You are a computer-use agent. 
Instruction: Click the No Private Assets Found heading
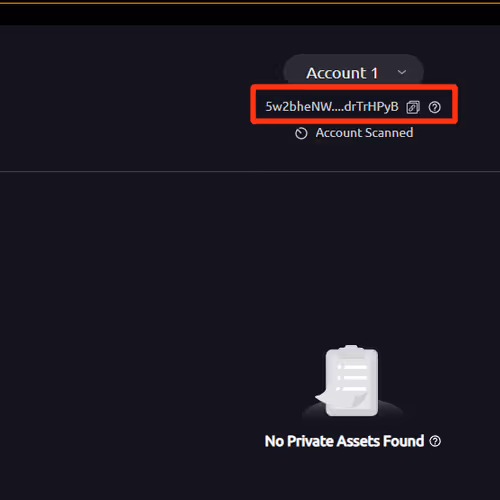point(344,441)
